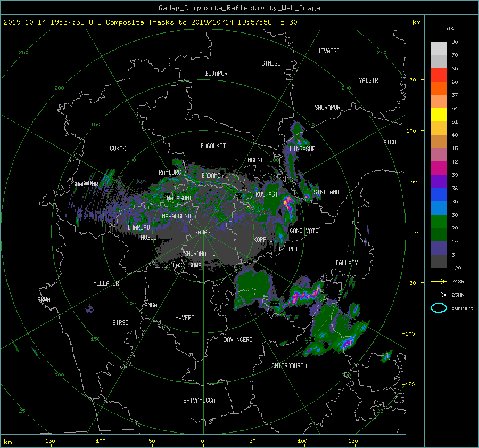Click the SHORAPUR city label
Image resolution: width=479 pixels, height=448 pixels.
327,108
